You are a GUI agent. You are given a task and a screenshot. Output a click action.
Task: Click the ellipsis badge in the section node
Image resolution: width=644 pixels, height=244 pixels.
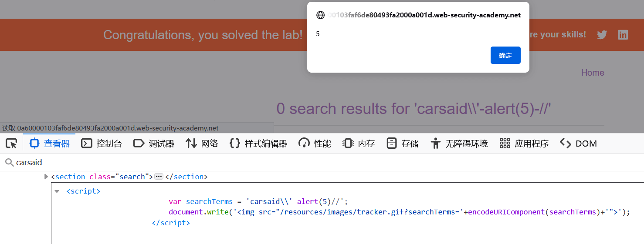[159, 177]
